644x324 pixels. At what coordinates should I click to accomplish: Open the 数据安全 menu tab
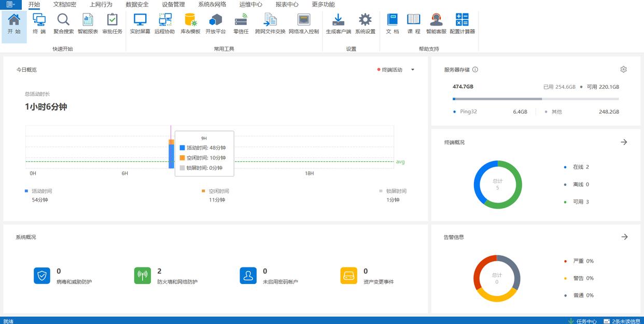click(137, 5)
